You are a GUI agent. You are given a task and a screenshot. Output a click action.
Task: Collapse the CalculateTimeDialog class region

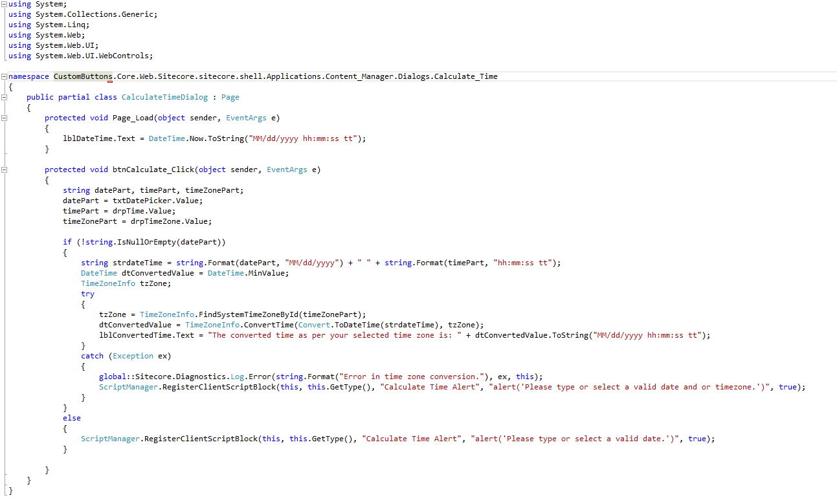pos(5,97)
